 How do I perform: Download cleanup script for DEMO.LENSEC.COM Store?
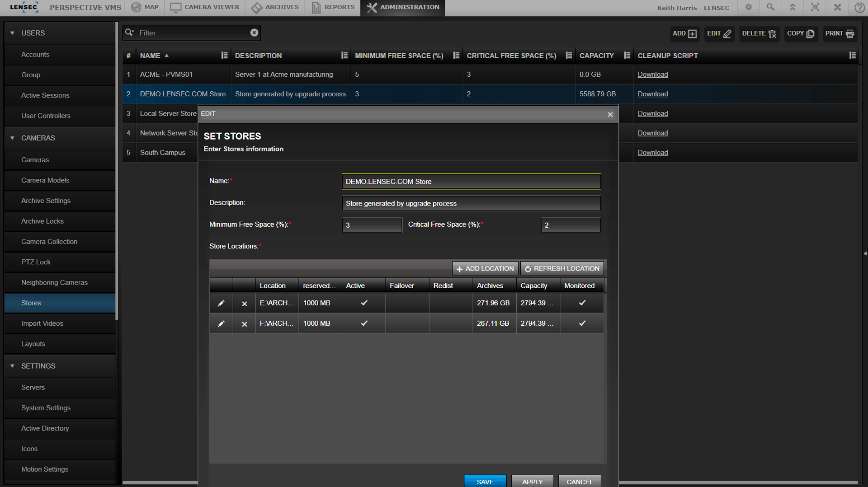pyautogui.click(x=653, y=94)
